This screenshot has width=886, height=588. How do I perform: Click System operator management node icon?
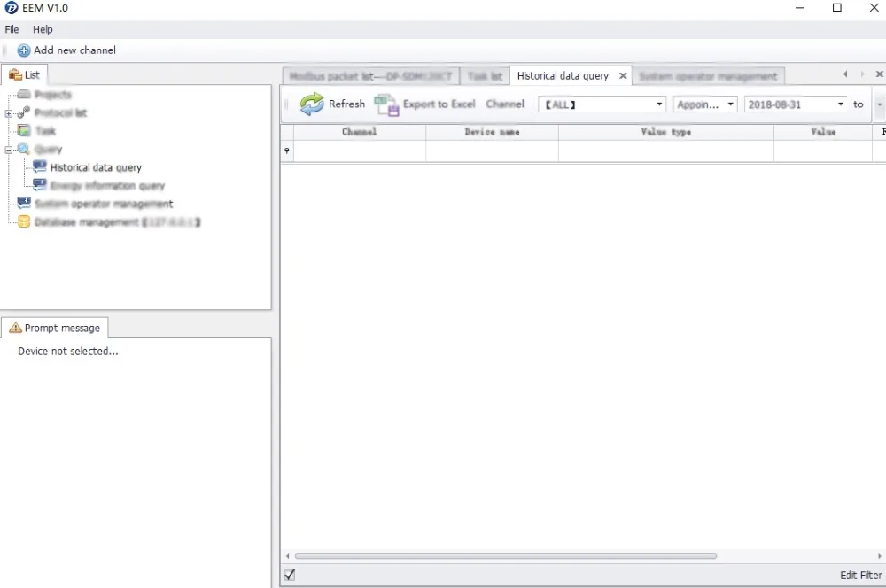coord(24,203)
